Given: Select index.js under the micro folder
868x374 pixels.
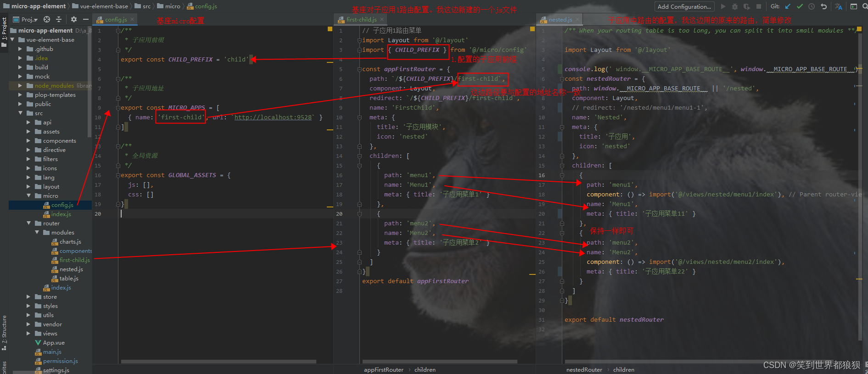Looking at the screenshot, I should click(57, 214).
